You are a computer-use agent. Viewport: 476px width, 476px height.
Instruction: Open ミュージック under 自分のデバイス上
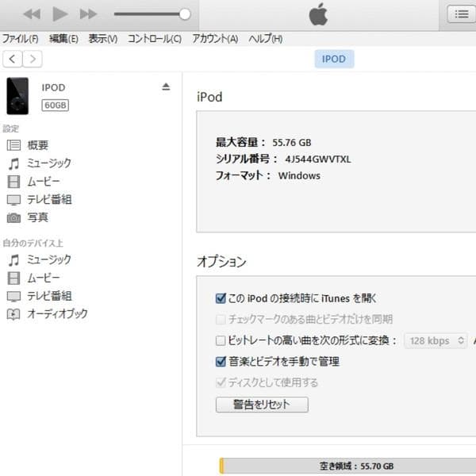pos(49,260)
